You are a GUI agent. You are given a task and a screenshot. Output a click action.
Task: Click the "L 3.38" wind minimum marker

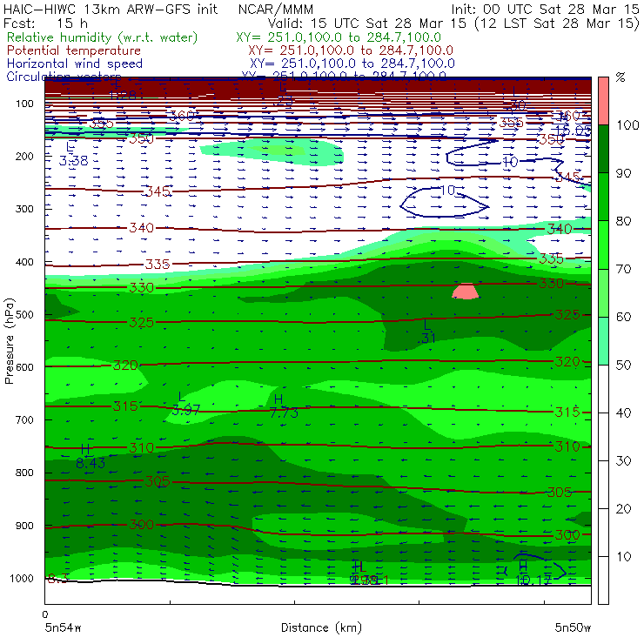point(73,154)
